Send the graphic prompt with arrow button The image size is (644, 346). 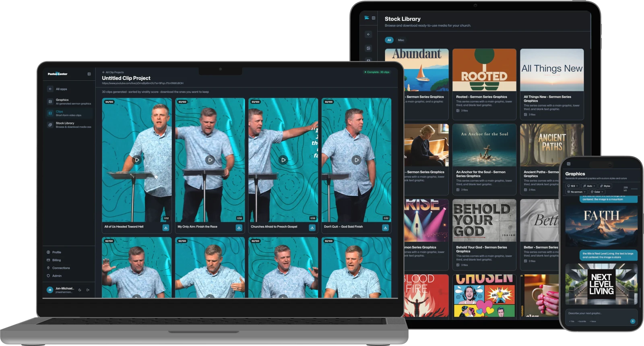tap(633, 321)
